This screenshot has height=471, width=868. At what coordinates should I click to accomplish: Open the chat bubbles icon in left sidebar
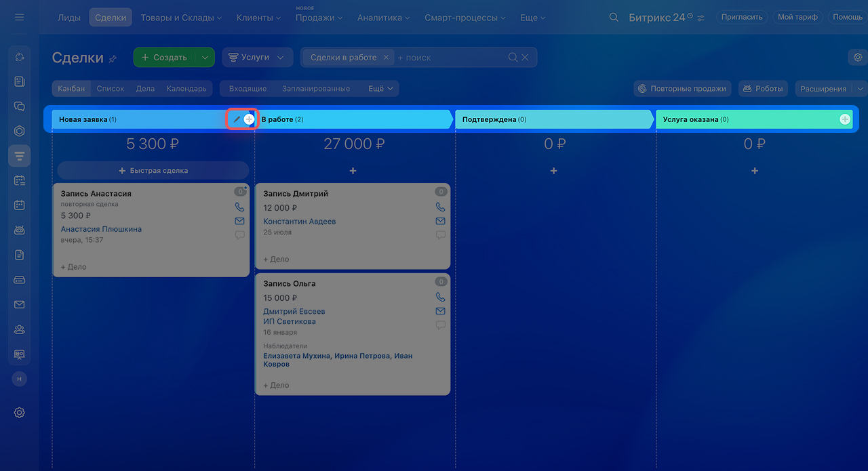point(19,106)
